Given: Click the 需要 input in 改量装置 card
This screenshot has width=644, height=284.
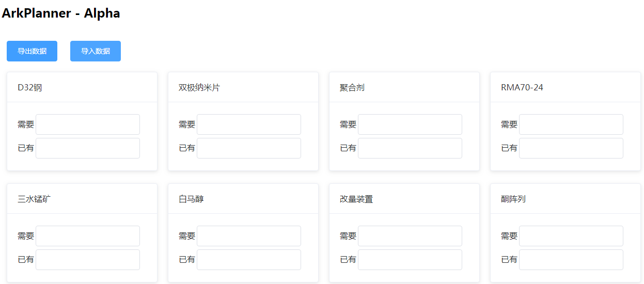Looking at the screenshot, I should [410, 236].
